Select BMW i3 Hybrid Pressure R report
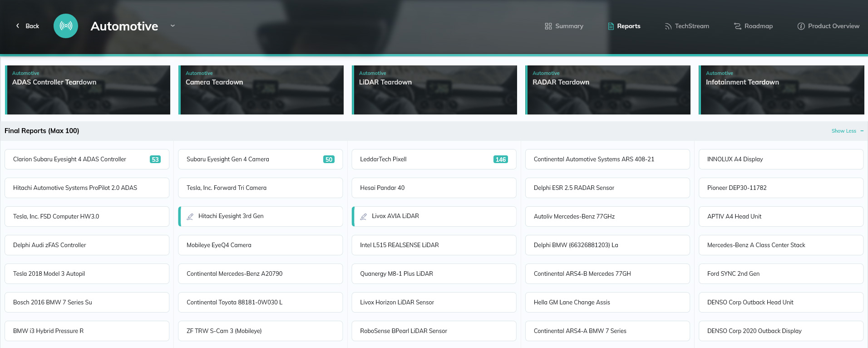The width and height of the screenshot is (868, 348). coord(87,331)
